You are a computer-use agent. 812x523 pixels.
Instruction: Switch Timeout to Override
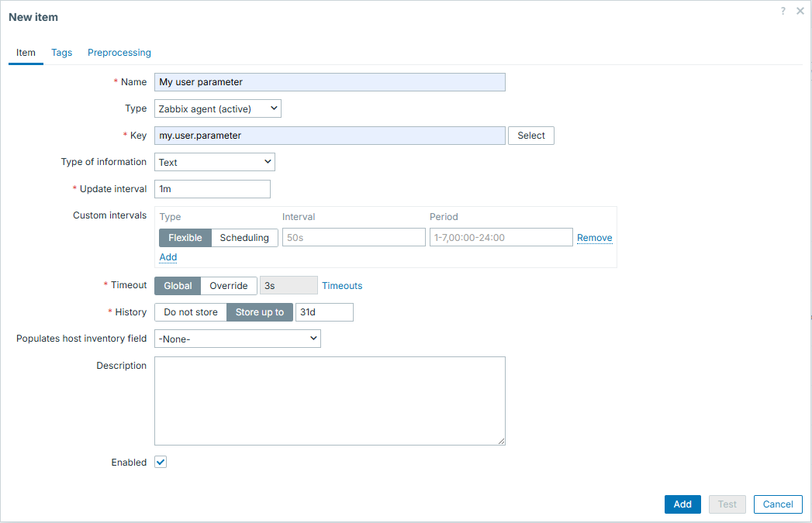point(229,286)
